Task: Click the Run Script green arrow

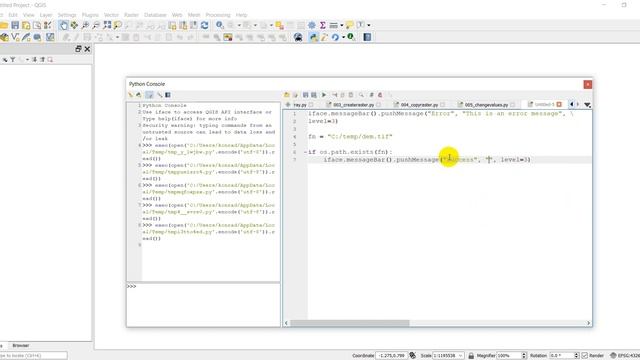Action: 324,95
